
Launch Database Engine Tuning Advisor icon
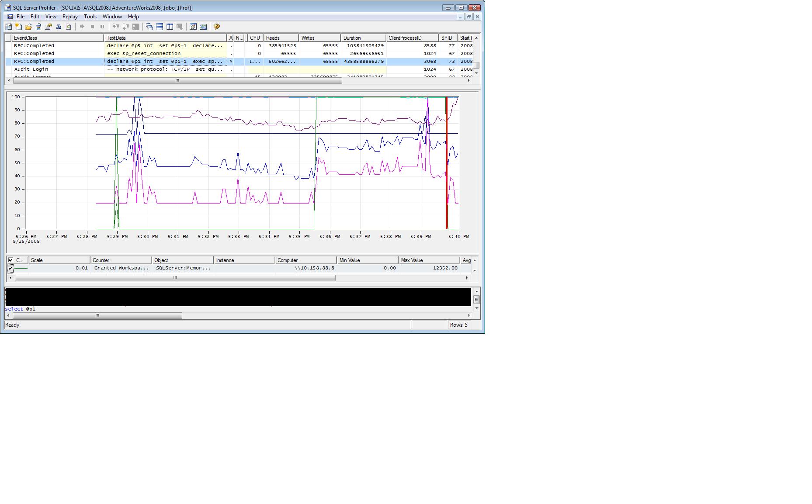click(x=193, y=27)
